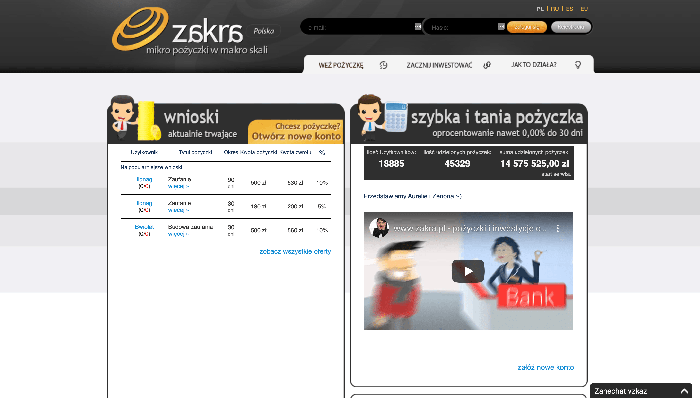The width and height of the screenshot is (700, 398).
Task: Open the ZACZNIJ INWESTOWAĆ tab
Action: (x=439, y=65)
